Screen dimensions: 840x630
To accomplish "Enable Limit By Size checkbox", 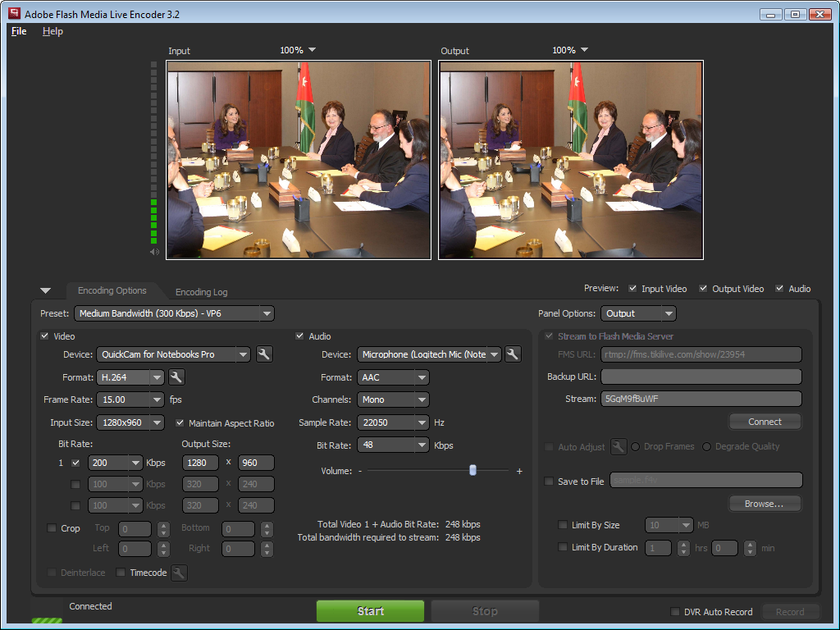I will tap(563, 525).
